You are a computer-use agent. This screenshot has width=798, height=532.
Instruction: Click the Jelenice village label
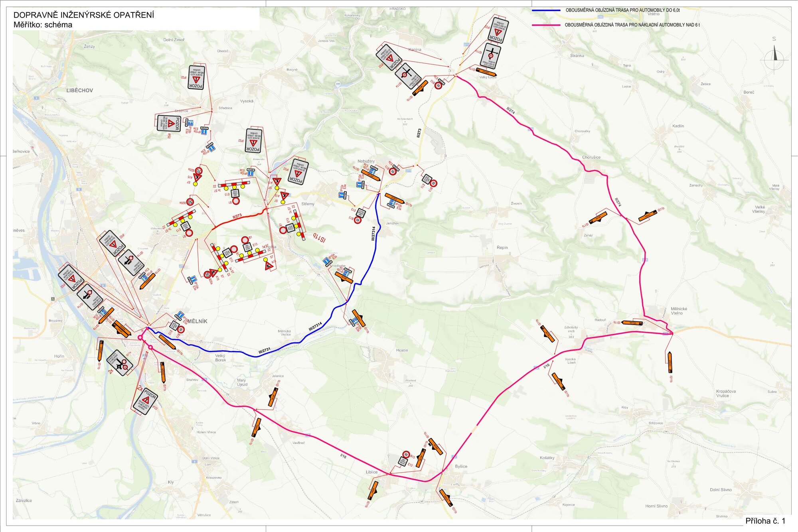click(278, 376)
